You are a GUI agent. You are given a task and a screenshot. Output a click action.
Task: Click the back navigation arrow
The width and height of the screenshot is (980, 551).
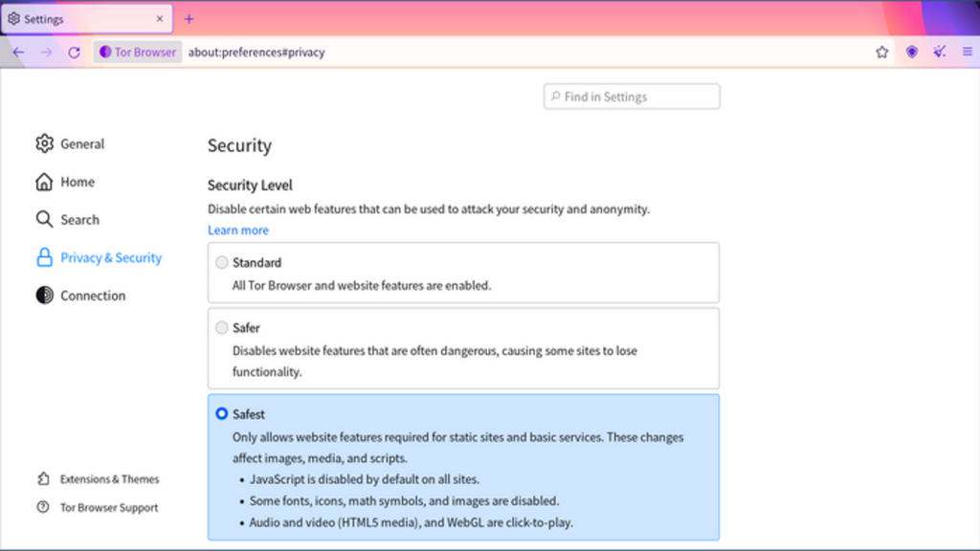pos(19,52)
